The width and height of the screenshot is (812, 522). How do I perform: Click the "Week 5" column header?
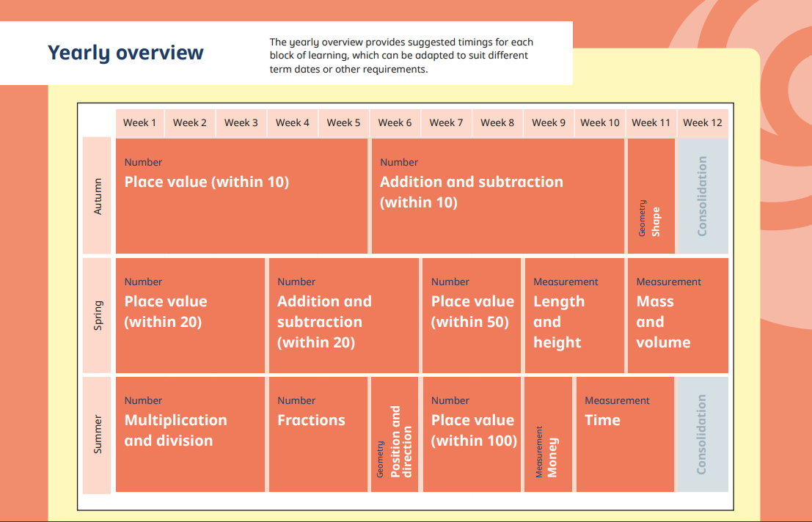(344, 122)
